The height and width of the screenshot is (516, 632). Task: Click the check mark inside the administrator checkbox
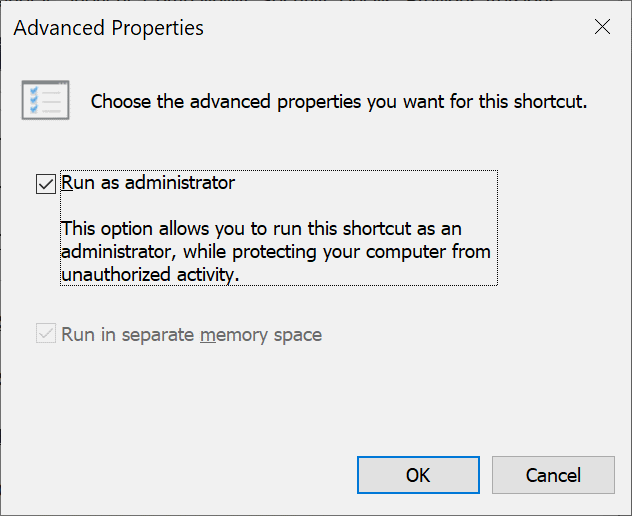click(46, 184)
